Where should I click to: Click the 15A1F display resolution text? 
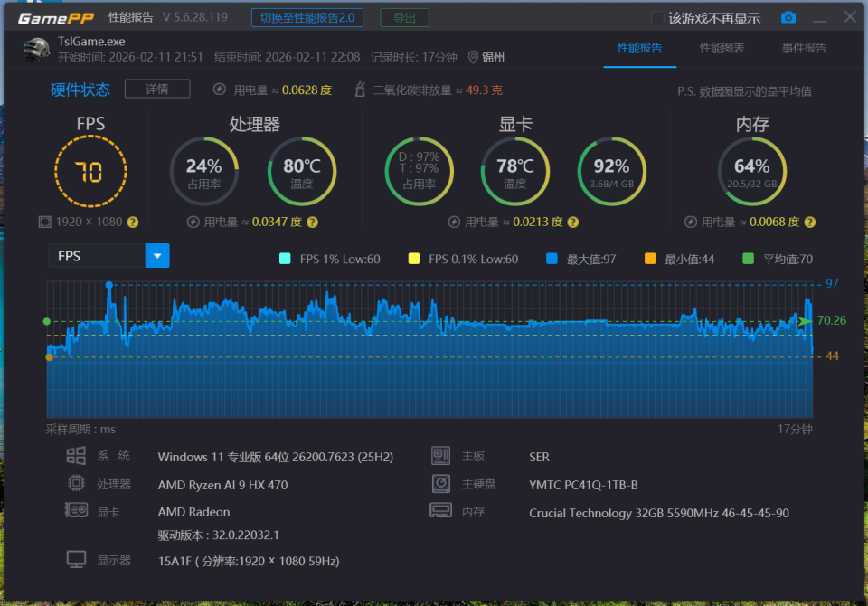coord(249,561)
